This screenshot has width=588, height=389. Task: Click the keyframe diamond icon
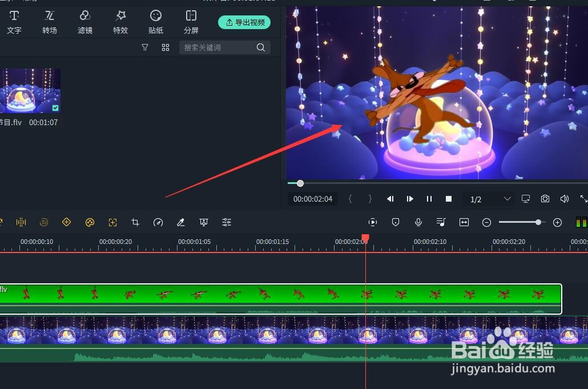click(66, 222)
